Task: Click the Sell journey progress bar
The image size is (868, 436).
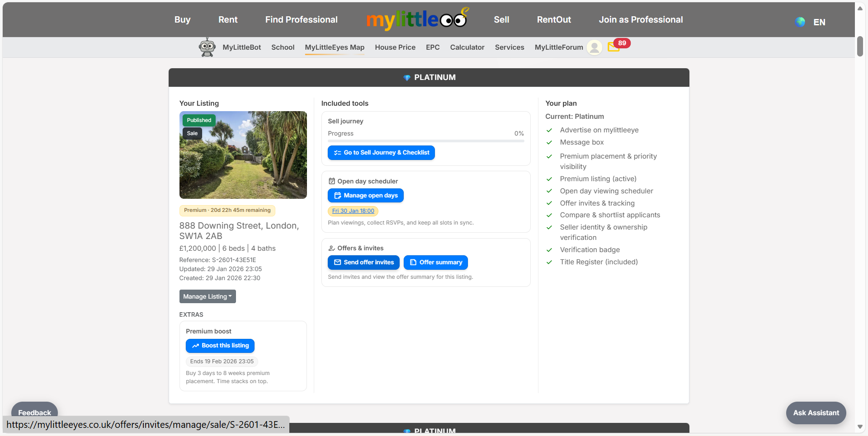Action: coord(425,141)
